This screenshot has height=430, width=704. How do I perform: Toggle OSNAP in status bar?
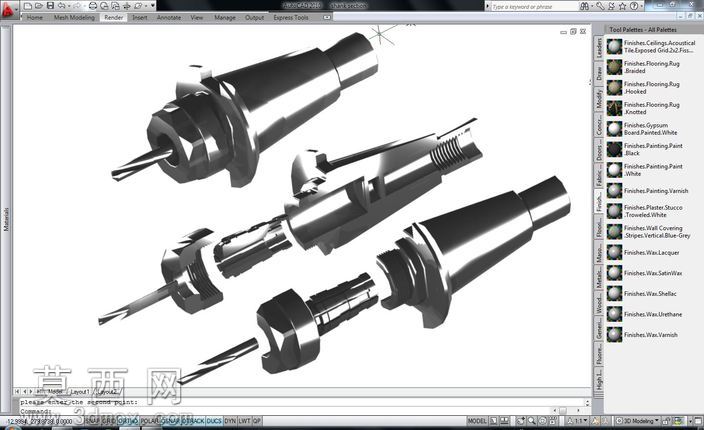171,421
